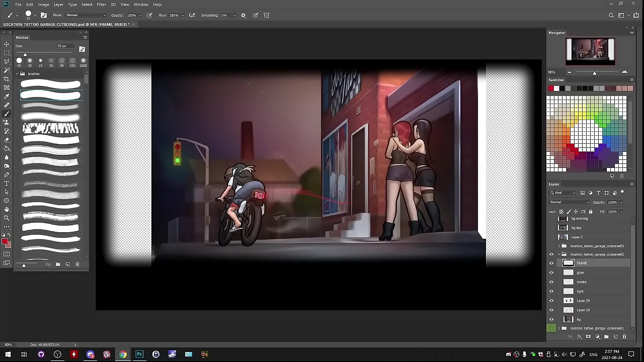Open the Filter menu
Viewport: 644px width, 362px height.
pos(101,5)
